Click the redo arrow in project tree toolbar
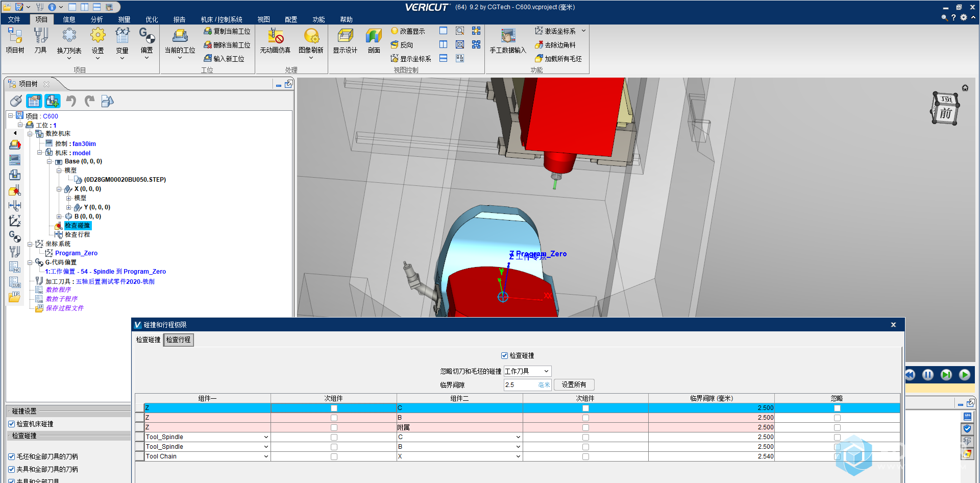This screenshot has width=980, height=483. point(89,101)
